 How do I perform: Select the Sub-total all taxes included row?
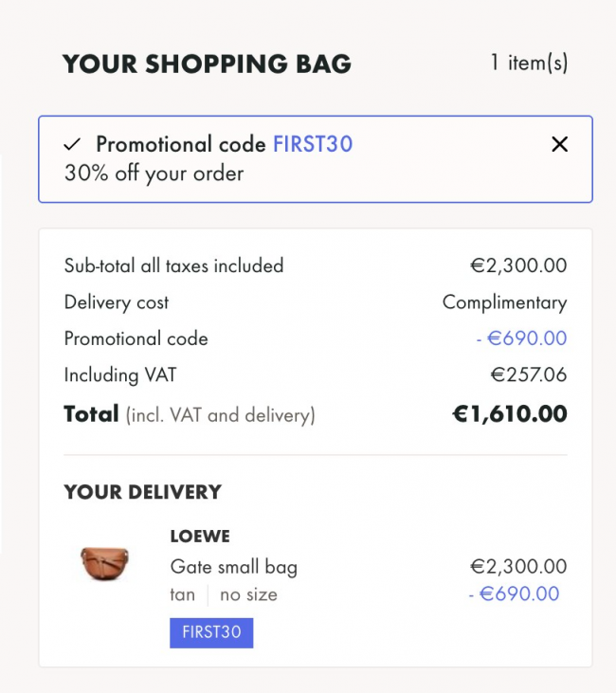click(315, 265)
